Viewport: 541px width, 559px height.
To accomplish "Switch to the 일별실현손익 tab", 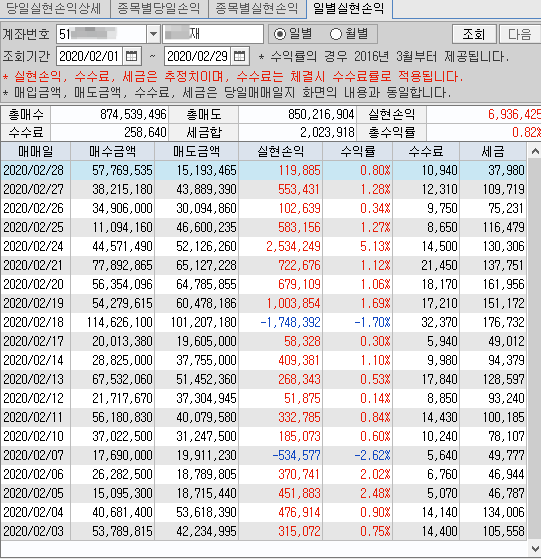I will (349, 8).
